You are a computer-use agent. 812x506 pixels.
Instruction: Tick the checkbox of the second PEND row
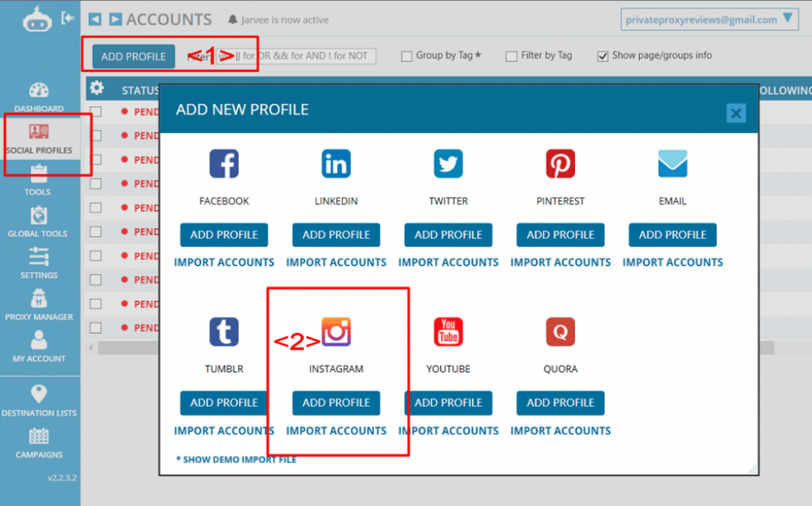(96, 136)
